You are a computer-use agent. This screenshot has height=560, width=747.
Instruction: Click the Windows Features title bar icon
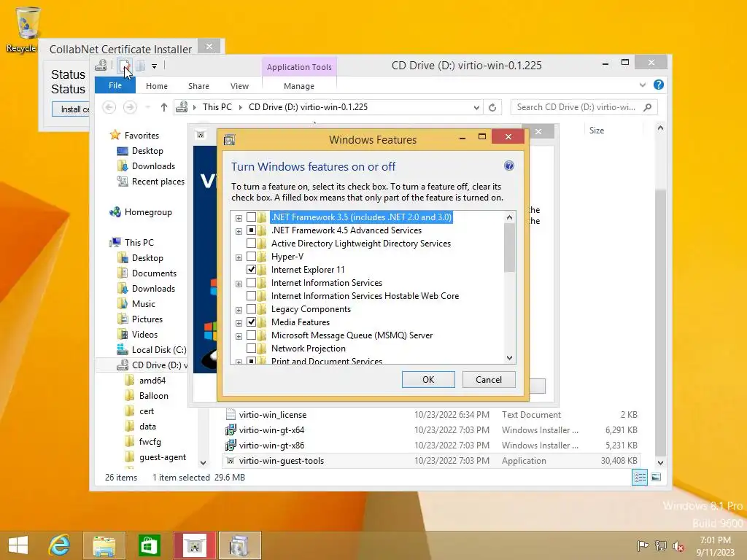[x=230, y=139]
